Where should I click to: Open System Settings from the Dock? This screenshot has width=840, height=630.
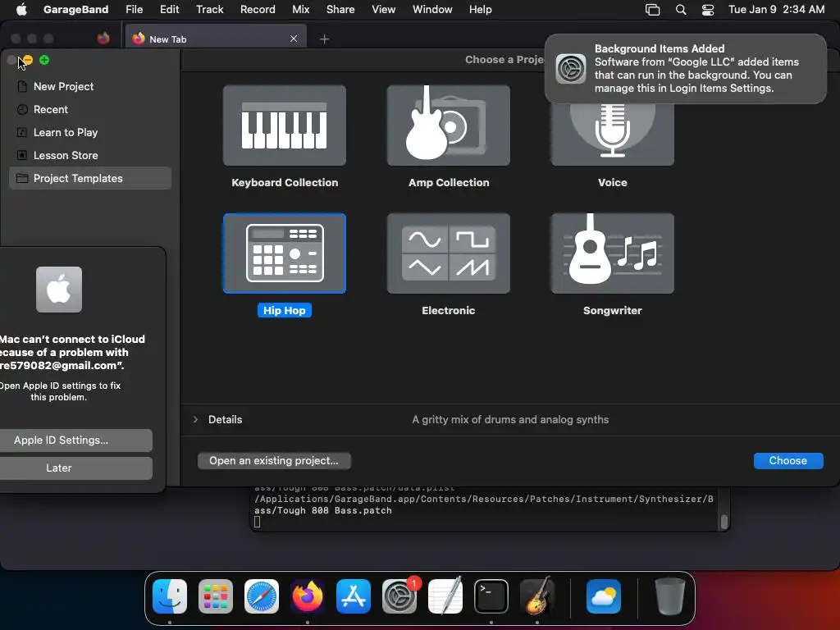coord(399,596)
